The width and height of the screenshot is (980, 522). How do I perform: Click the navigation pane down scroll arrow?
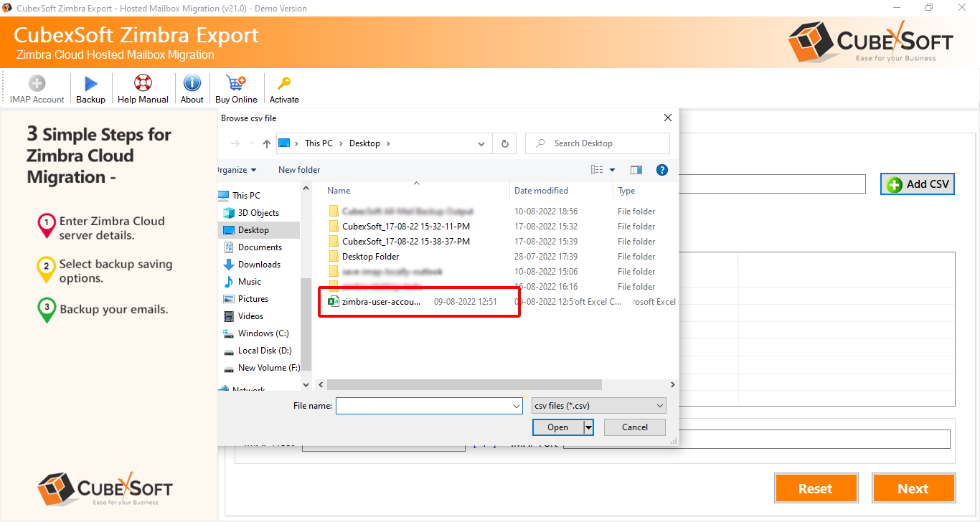pos(306,385)
